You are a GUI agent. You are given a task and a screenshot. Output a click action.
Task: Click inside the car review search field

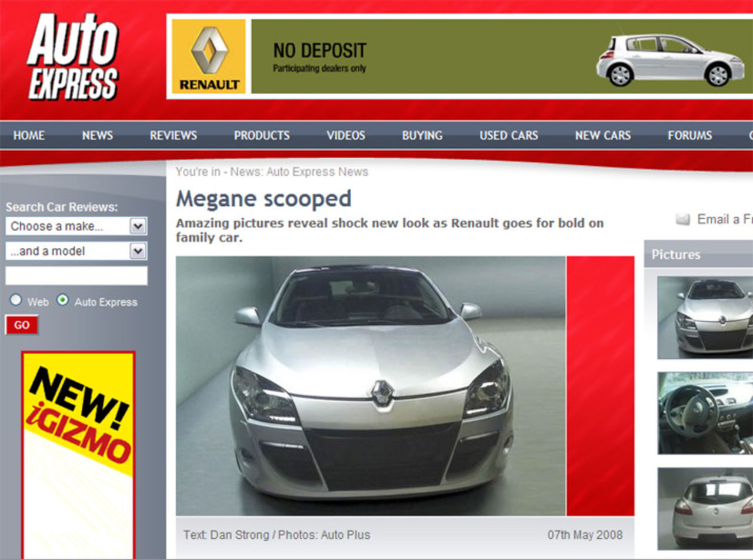pyautogui.click(x=76, y=276)
